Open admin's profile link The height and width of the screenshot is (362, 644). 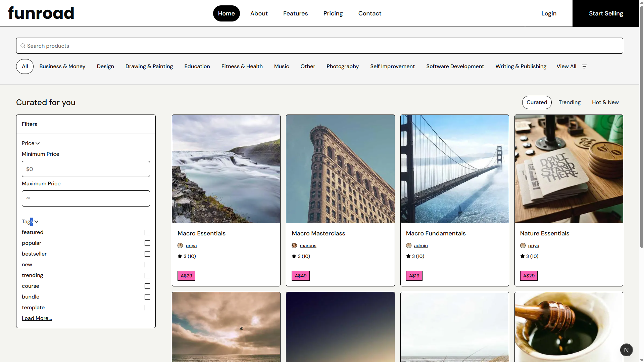[x=421, y=245]
